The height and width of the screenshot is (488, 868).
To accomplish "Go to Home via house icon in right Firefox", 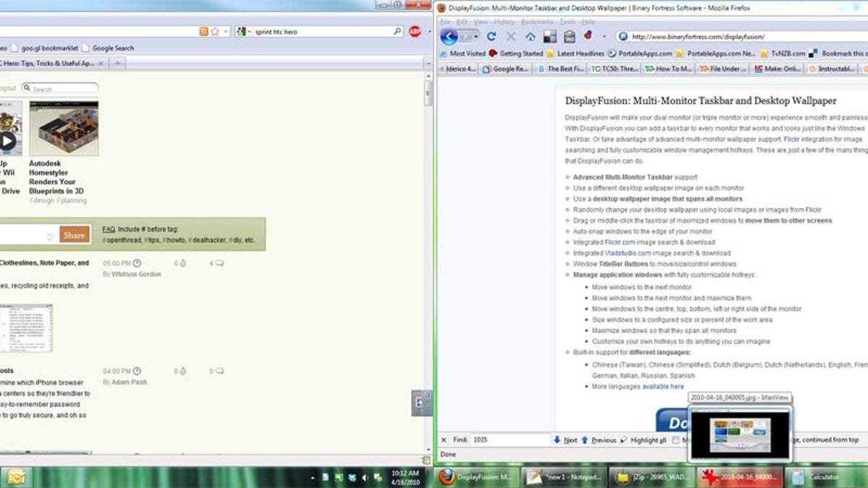I will click(x=530, y=36).
